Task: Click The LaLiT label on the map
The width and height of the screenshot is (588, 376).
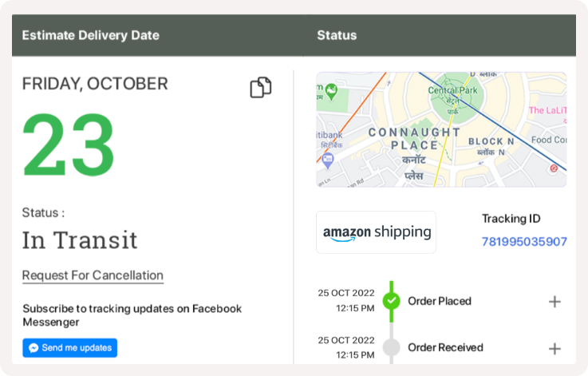Action: tap(547, 110)
